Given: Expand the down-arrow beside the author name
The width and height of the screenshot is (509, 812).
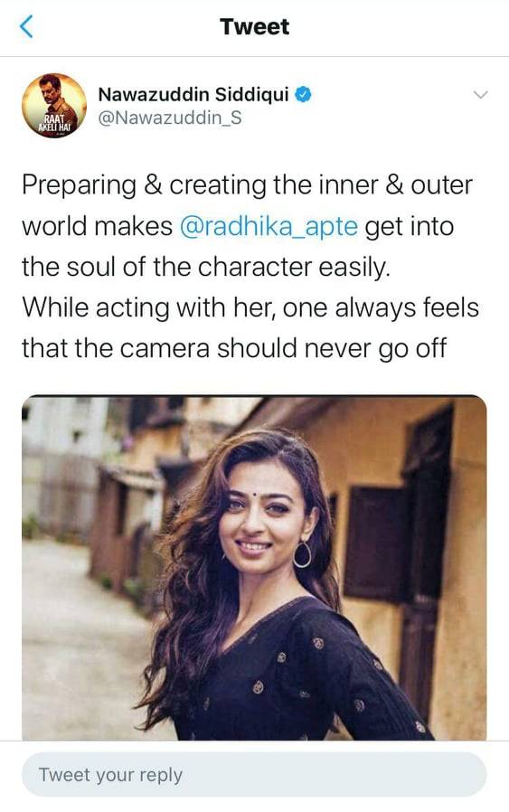Looking at the screenshot, I should coord(481,95).
